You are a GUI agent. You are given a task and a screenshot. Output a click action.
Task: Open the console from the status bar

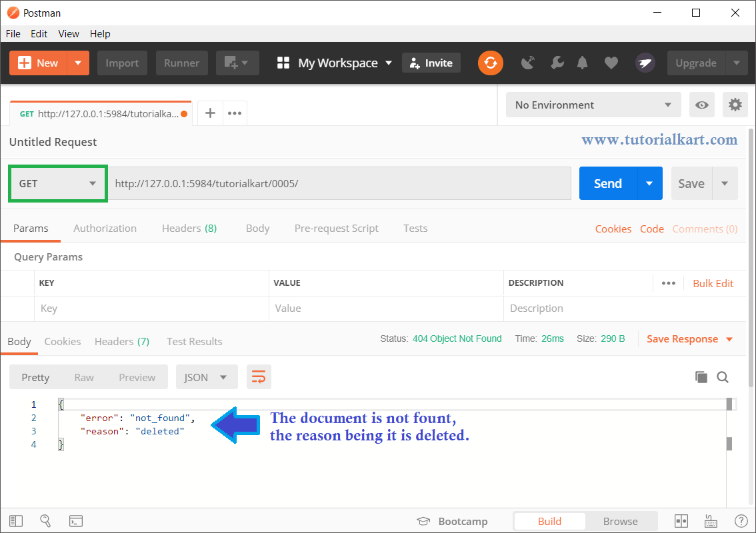point(76,520)
